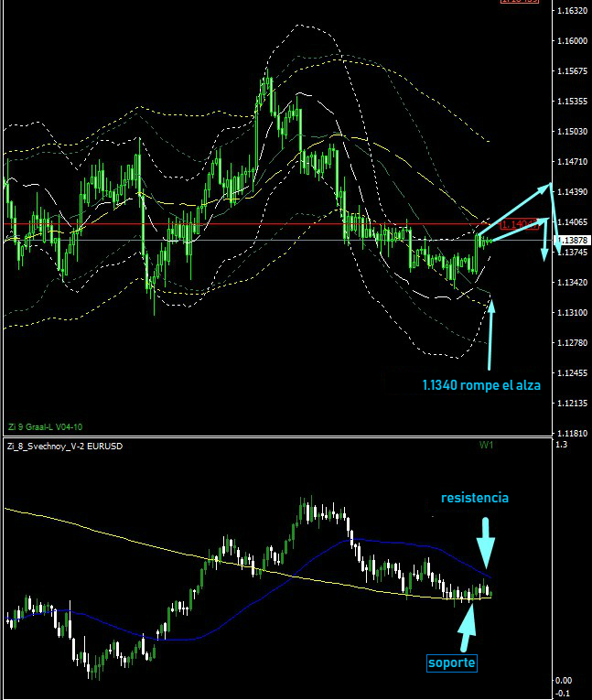Click the current price label 1.13878
592x700 pixels.
[x=570, y=240]
